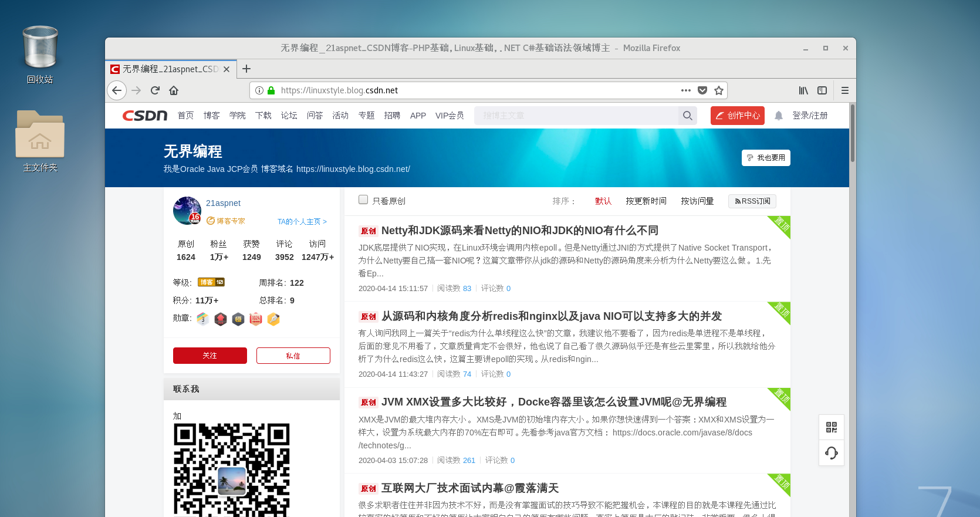Image resolution: width=980 pixels, height=517 pixels.
Task: Open notifications bell icon
Action: pos(779,116)
